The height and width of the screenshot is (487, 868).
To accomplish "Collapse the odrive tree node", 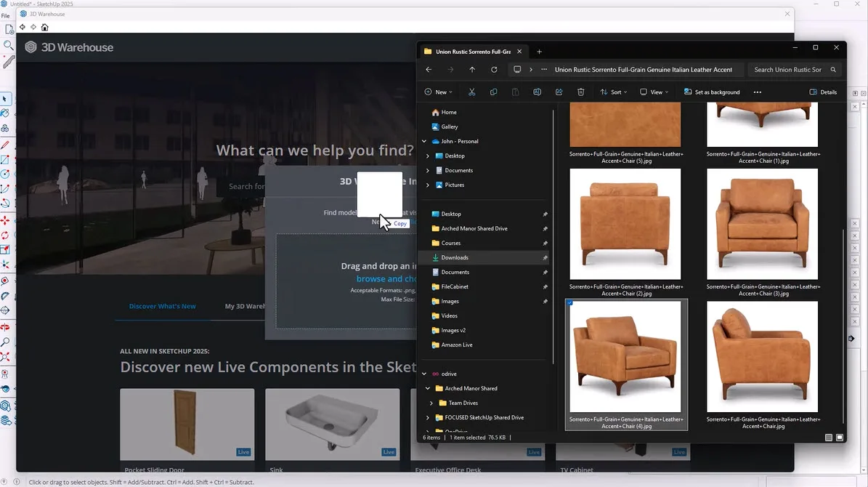I will pos(424,374).
